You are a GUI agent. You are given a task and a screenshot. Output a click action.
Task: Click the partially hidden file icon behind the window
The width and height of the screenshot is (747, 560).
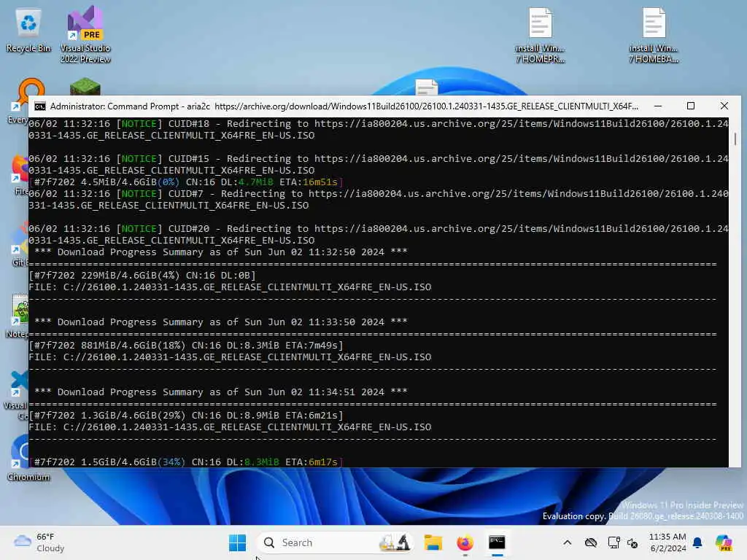coord(426,87)
